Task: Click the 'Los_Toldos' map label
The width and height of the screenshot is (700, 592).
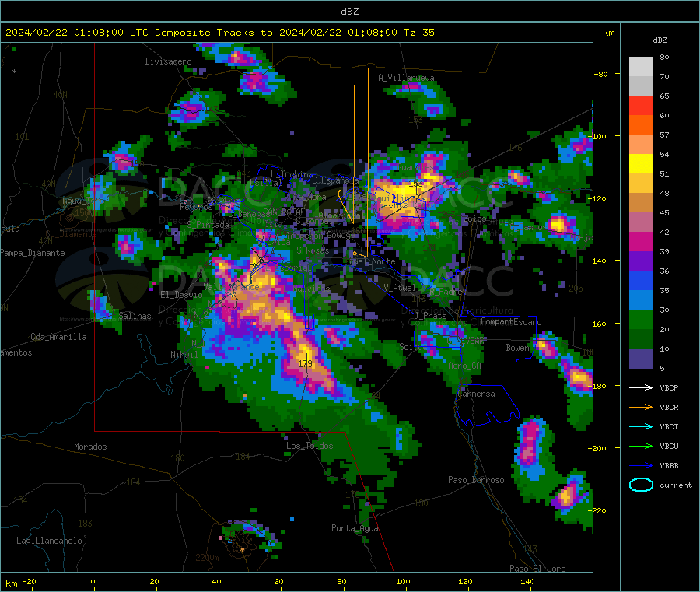Action: coord(310,446)
